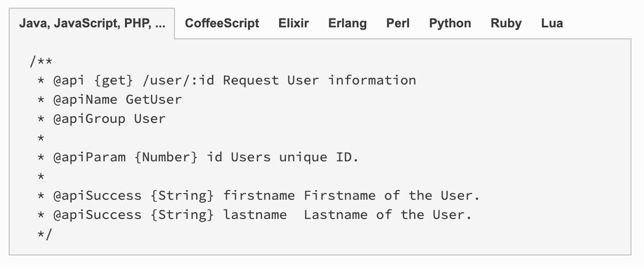The image size is (644, 267).
Task: View the Lua tab
Action: pyautogui.click(x=552, y=24)
